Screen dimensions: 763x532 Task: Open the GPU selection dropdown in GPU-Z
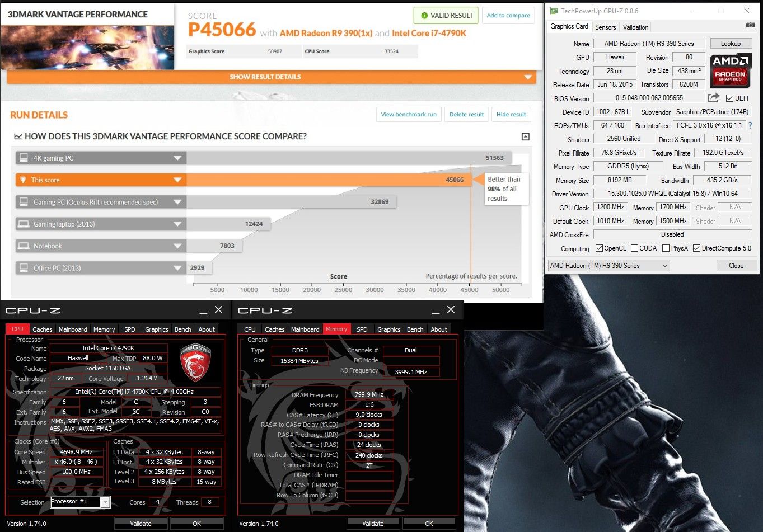pos(608,266)
